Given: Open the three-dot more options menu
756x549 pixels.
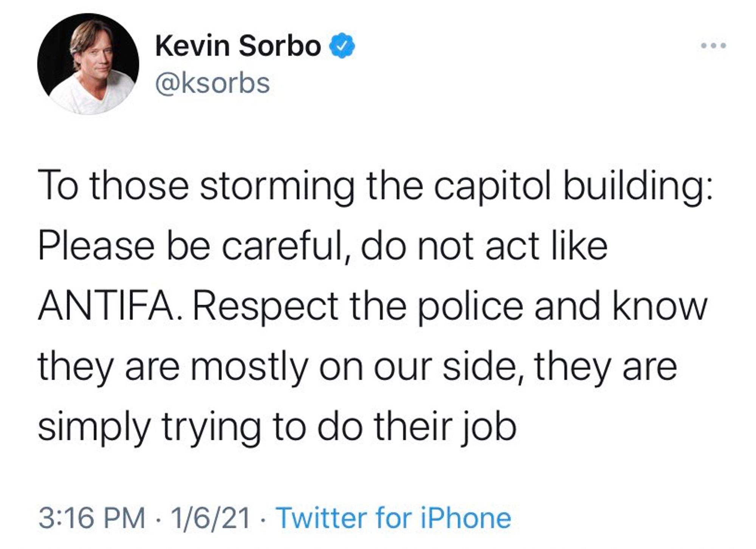Looking at the screenshot, I should [x=713, y=46].
